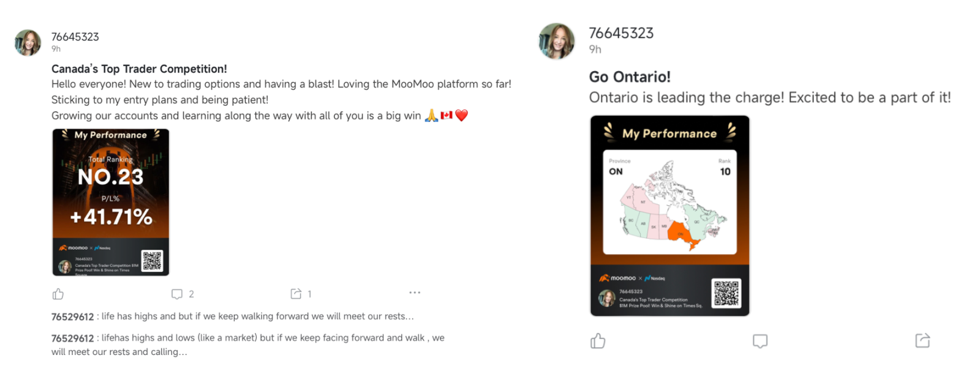Like the Canada's Top Trader Competition post
The height and width of the screenshot is (366, 980).
58,294
